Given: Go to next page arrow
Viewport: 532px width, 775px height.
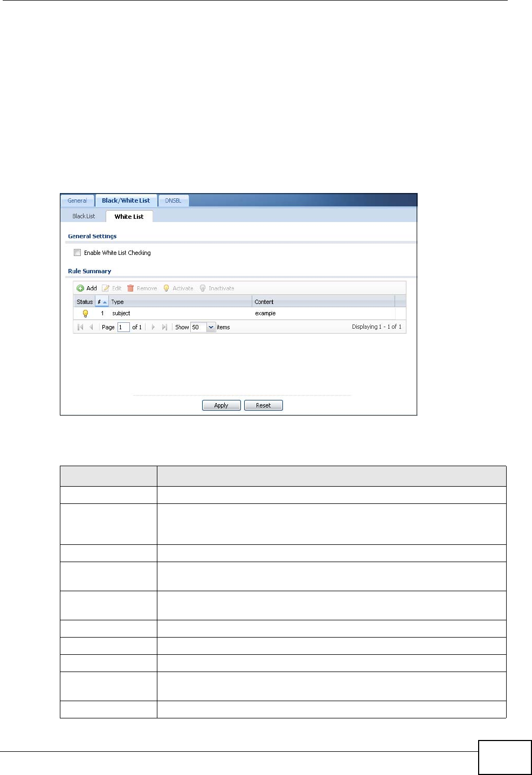Looking at the screenshot, I should [x=153, y=327].
